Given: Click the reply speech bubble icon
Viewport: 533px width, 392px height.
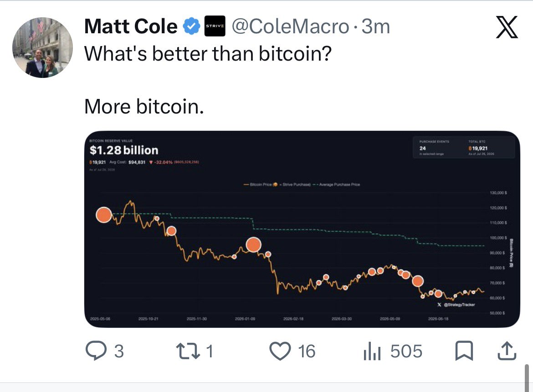Looking at the screenshot, I should point(96,351).
